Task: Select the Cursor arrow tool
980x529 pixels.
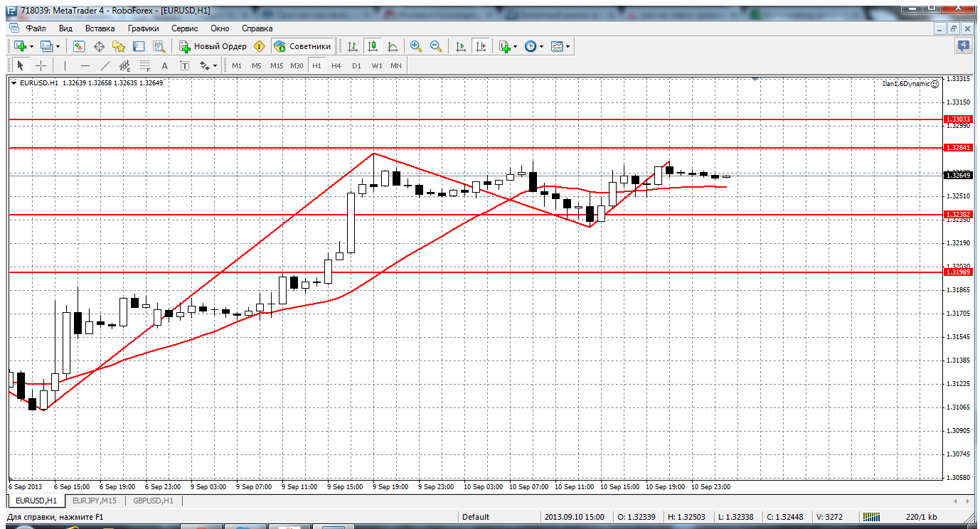Action: click(21, 65)
